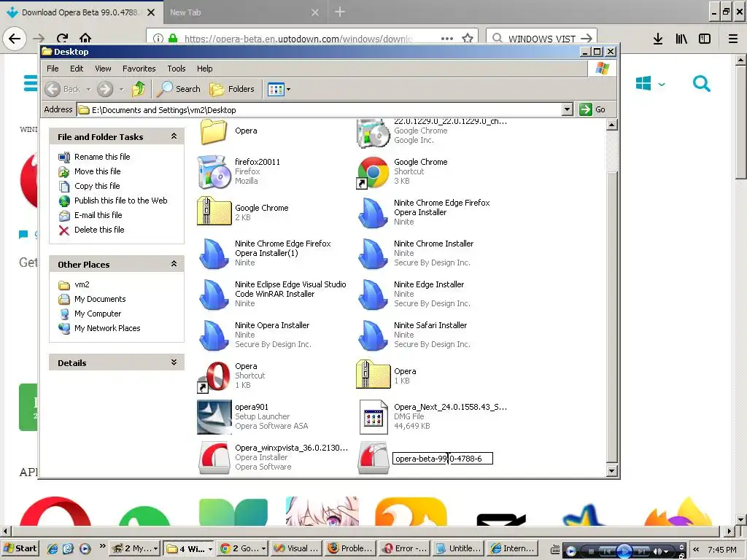Open vm2 folder in Other Places
Viewport: 747px width, 560px height.
click(82, 284)
